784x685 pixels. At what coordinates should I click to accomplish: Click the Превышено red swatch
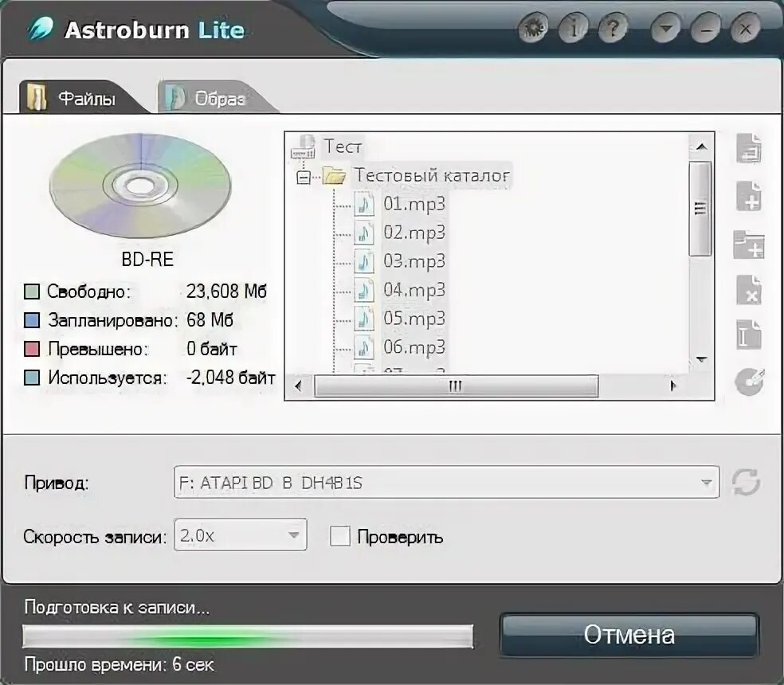click(x=32, y=349)
